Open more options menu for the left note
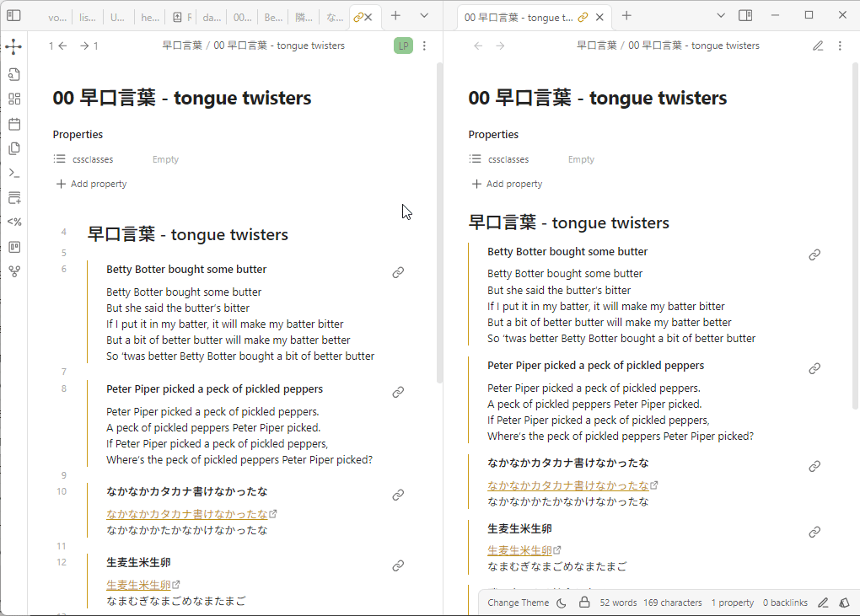 (424, 46)
